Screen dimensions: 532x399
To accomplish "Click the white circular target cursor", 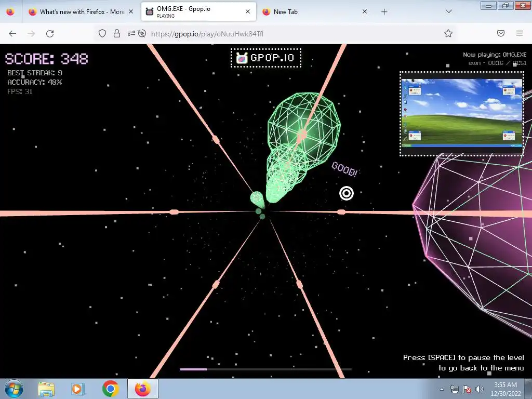I will 347,193.
